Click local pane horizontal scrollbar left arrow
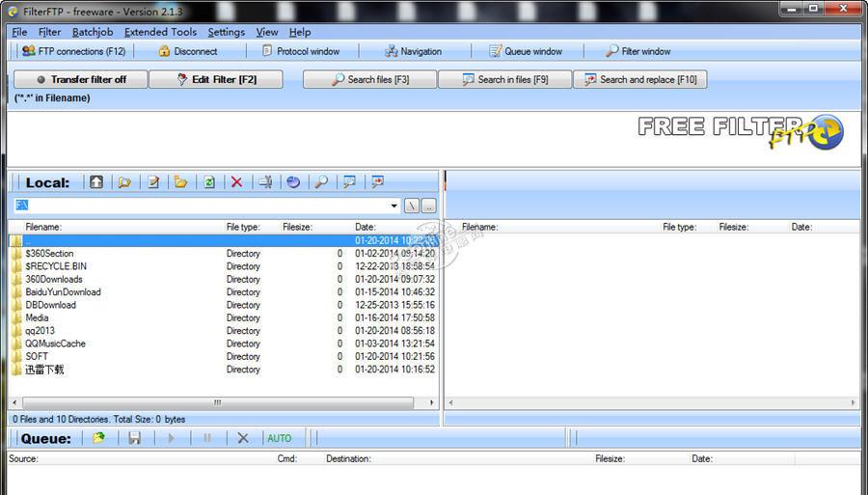The height and width of the screenshot is (495, 868). (x=14, y=402)
